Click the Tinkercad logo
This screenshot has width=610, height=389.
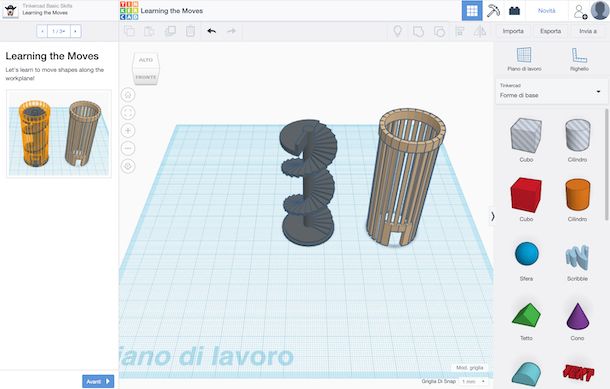tap(129, 11)
